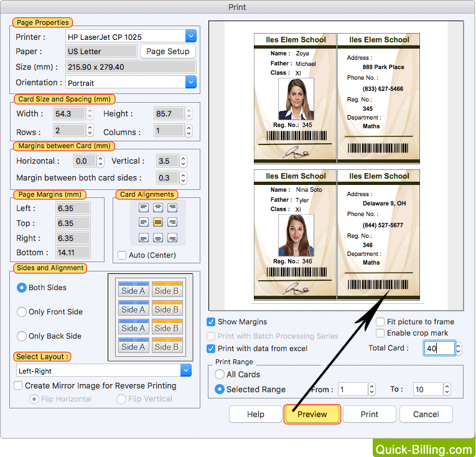Open Page Setup dialog
Image resolution: width=476 pixels, height=457 pixels.
[167, 52]
